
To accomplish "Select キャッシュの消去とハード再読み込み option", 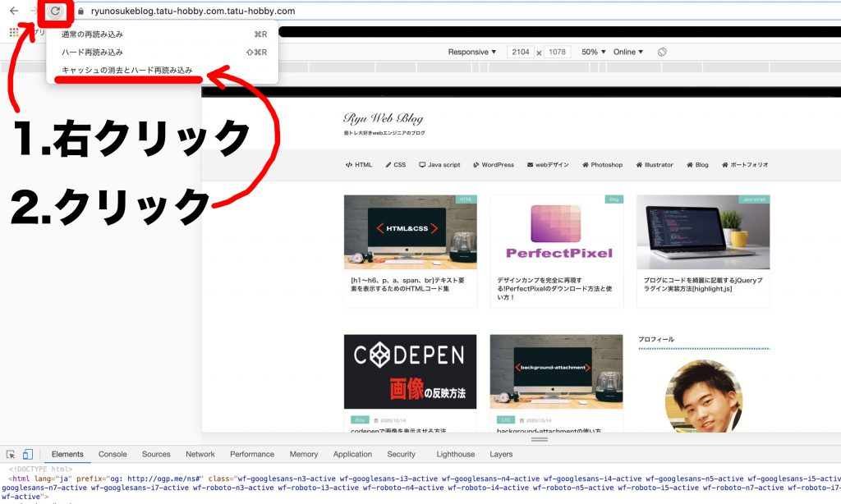I will point(127,71).
